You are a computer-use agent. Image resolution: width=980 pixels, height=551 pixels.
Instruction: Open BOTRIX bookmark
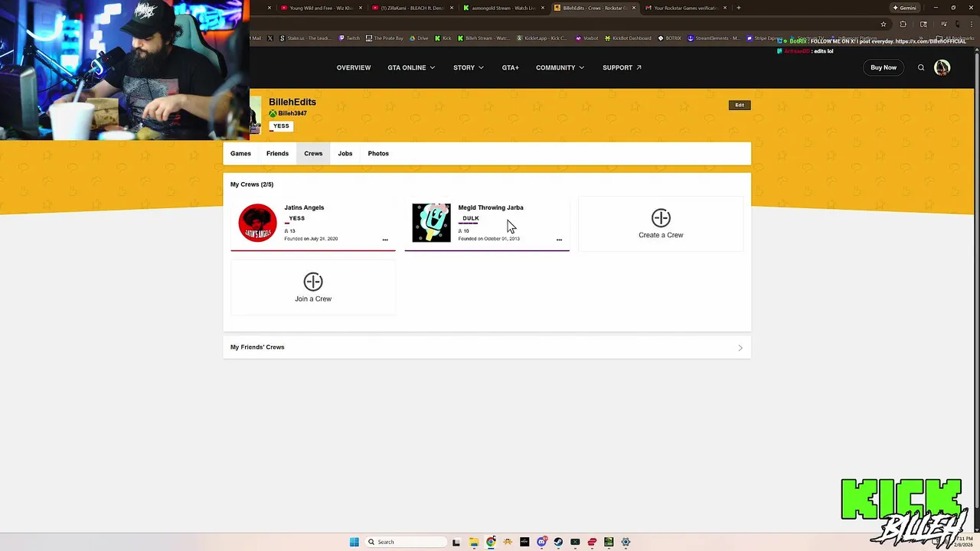(669, 38)
